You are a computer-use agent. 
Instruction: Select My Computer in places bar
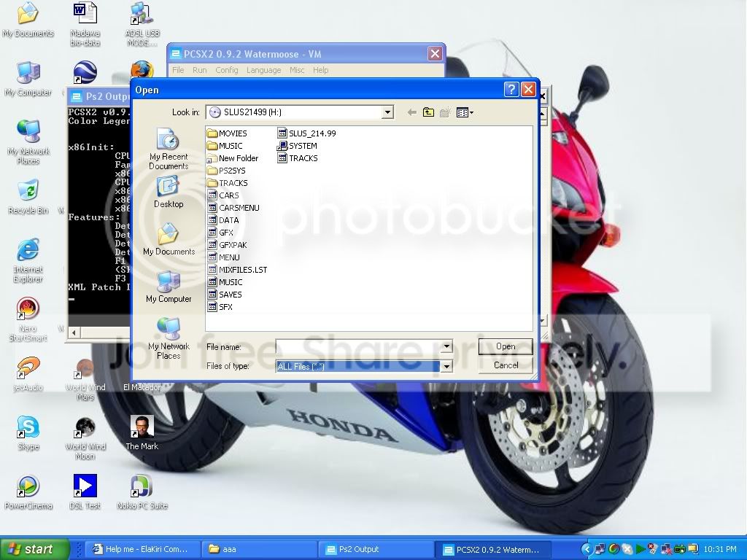(169, 287)
